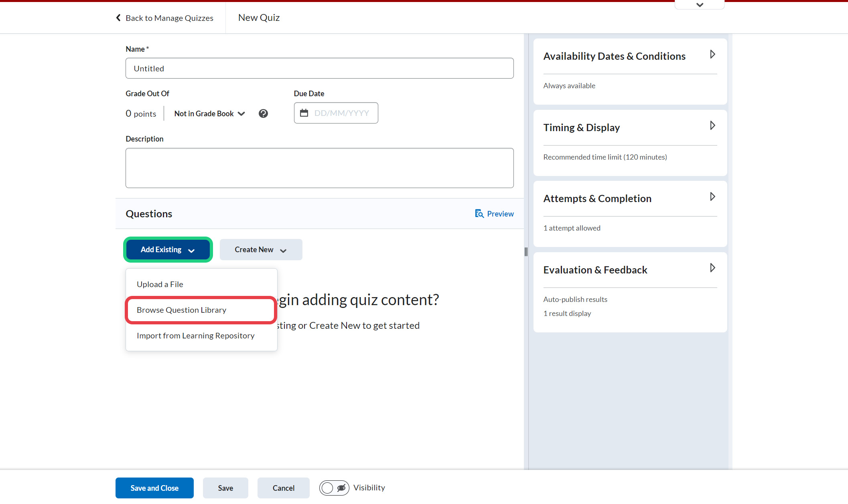Screen dimensions: 848x504
Task: Click the back arrow to Manage Quizzes
Action: (x=118, y=18)
